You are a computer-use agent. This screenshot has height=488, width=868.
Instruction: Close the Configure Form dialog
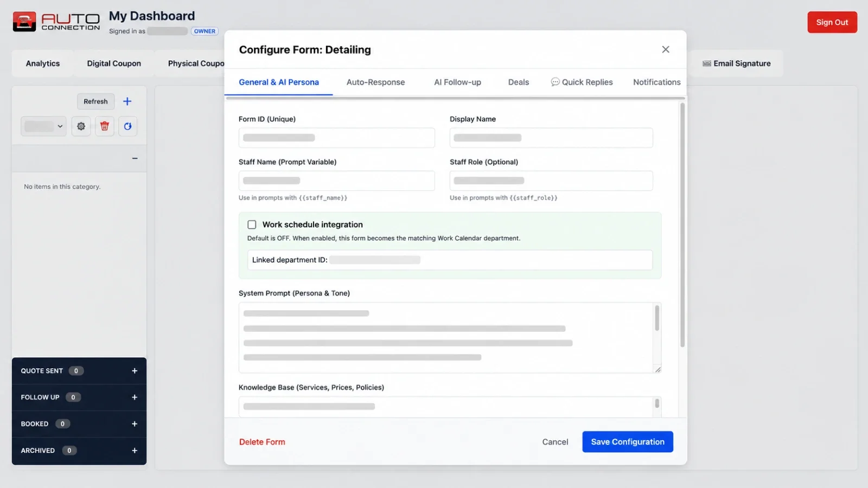[x=666, y=49]
